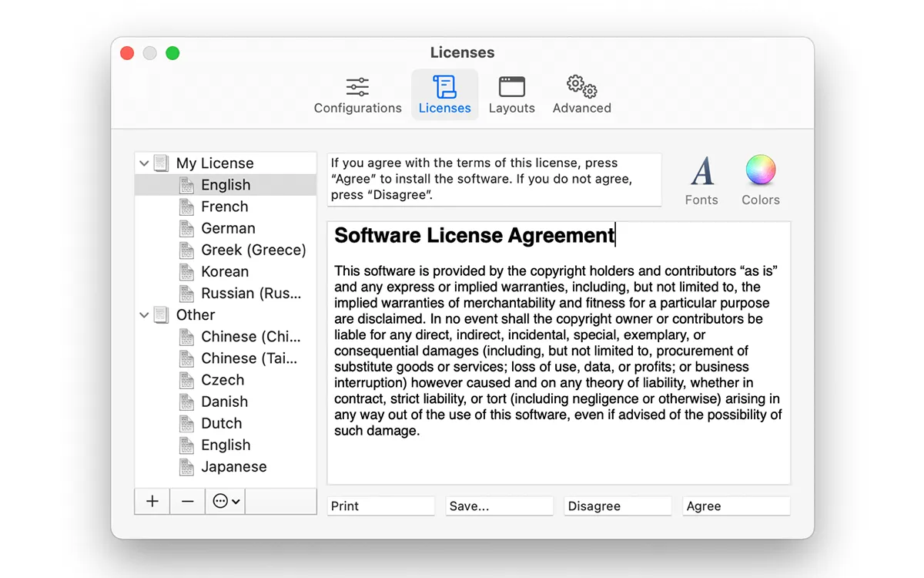The width and height of the screenshot is (924, 578).
Task: Open the Advanced gears settings
Action: 581,86
